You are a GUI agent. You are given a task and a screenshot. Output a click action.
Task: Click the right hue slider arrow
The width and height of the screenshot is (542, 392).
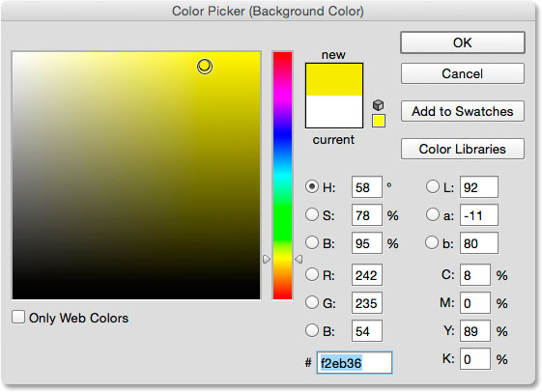(299, 259)
